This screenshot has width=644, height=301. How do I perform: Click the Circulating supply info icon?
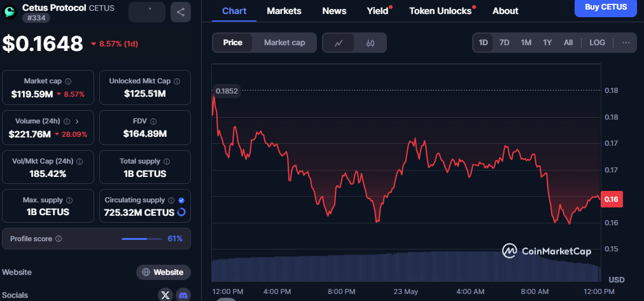[171, 200]
